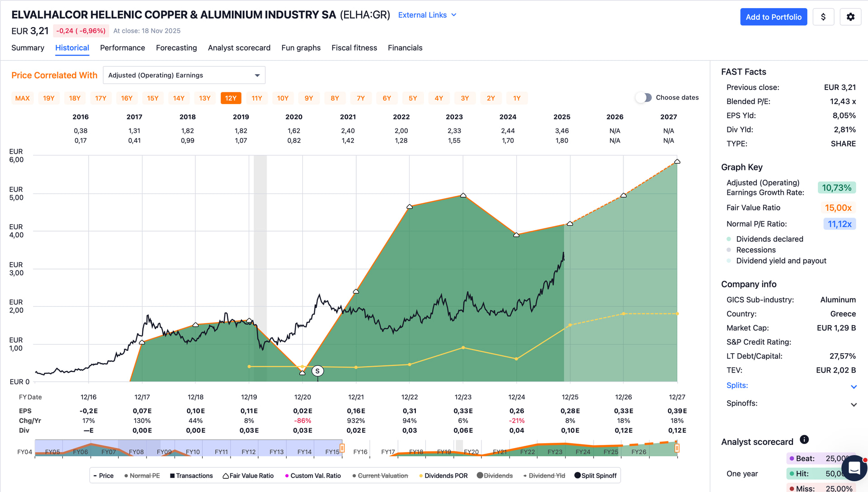Open the settings gear icon
This screenshot has height=492, width=868.
coord(850,17)
